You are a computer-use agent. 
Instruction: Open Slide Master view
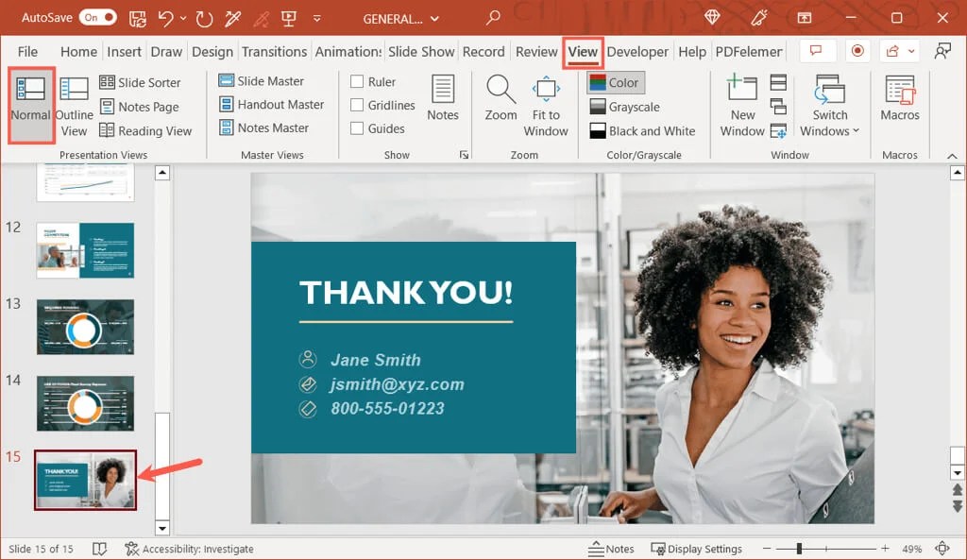[263, 81]
